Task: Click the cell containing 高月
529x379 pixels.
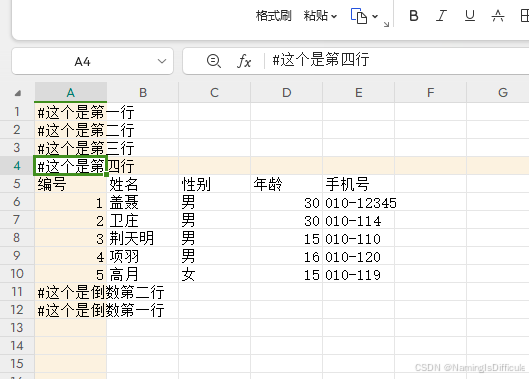Action: 143,274
